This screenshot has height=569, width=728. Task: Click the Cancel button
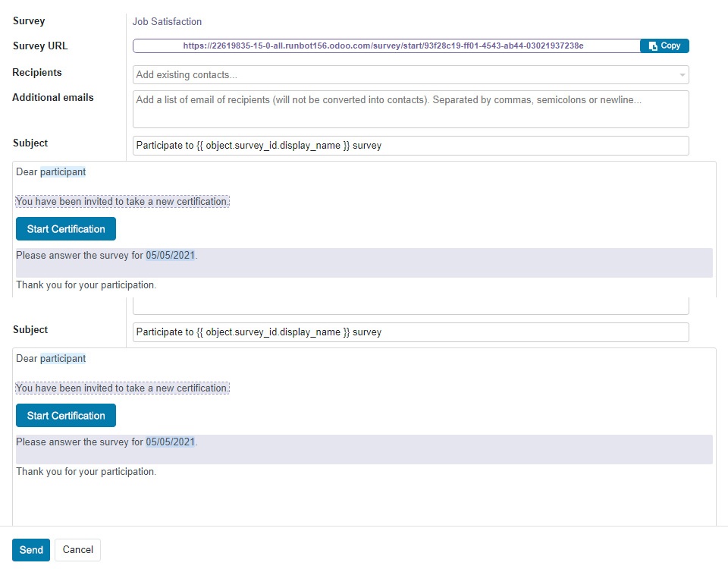[77, 550]
